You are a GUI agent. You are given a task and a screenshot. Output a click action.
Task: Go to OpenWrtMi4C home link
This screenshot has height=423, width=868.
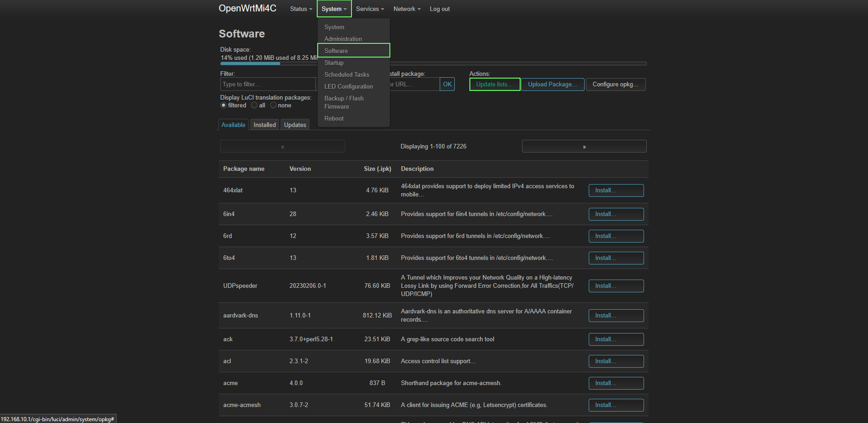[247, 8]
